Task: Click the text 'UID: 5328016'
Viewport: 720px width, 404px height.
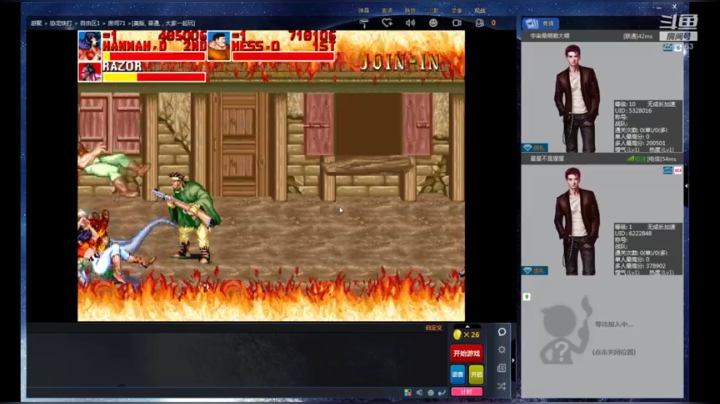Action: point(632,111)
